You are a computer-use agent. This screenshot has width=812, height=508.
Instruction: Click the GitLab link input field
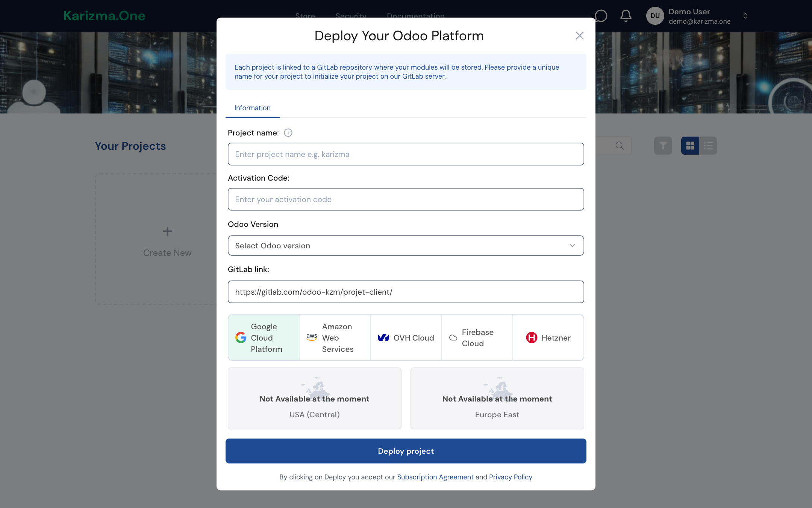click(x=406, y=292)
